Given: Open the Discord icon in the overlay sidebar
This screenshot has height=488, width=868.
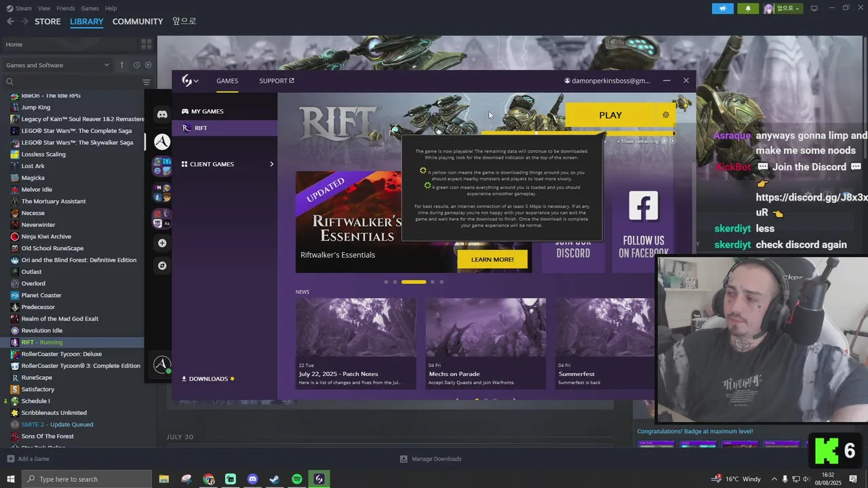Looking at the screenshot, I should (x=162, y=115).
